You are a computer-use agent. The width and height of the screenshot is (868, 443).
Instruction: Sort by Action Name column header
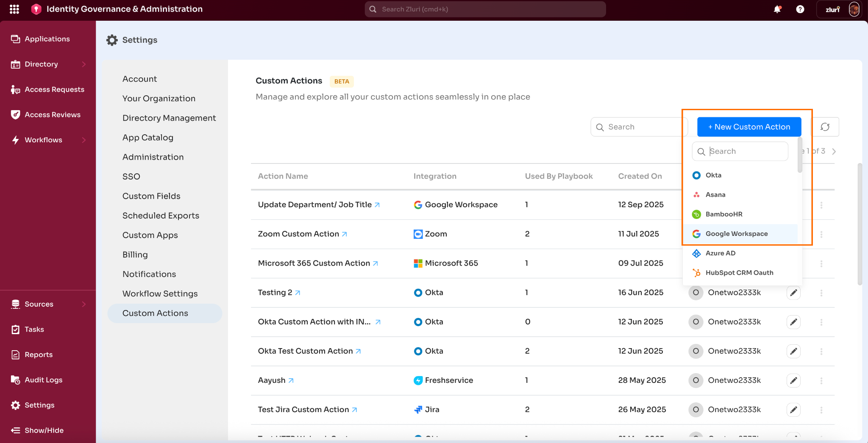click(x=283, y=176)
